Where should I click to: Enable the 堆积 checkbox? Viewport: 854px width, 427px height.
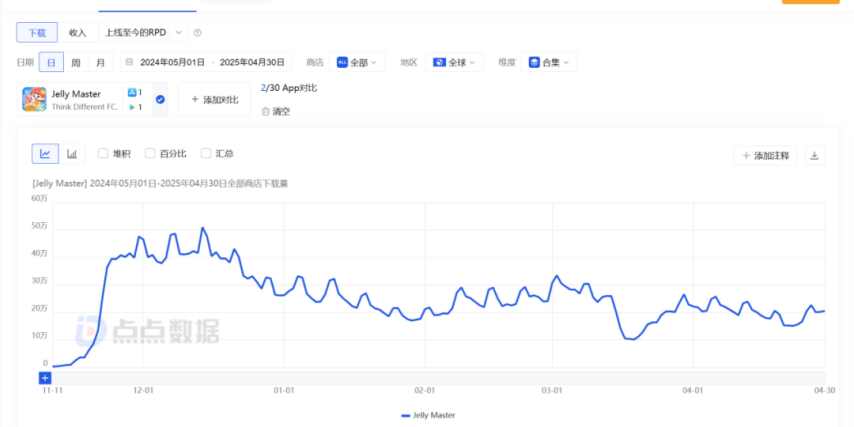coord(103,154)
